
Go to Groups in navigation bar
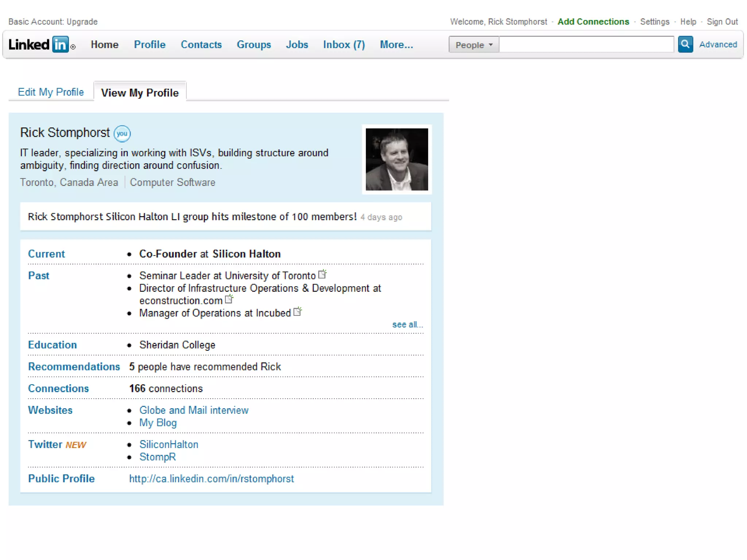(253, 44)
